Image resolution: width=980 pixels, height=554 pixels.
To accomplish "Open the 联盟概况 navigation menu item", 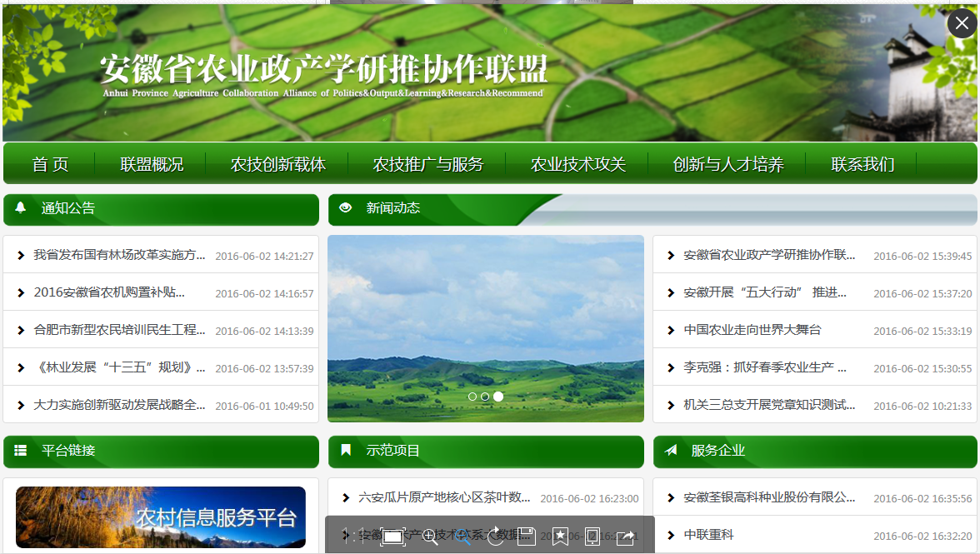I will point(152,164).
